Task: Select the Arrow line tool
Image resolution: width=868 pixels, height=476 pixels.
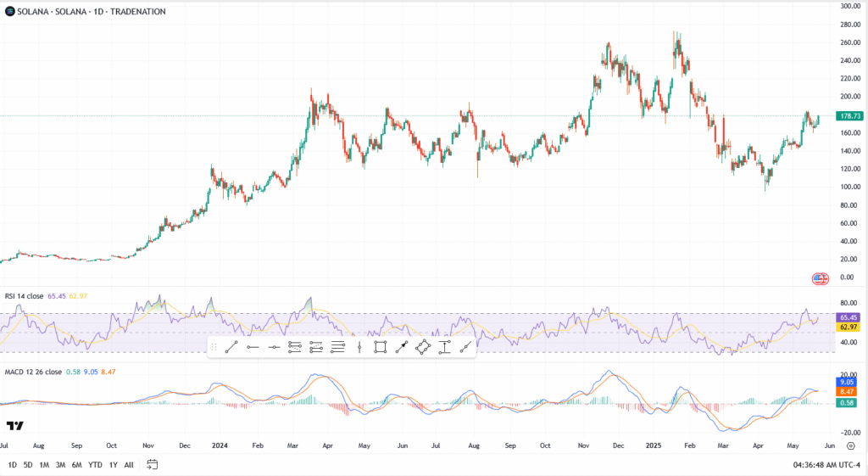Action: (402, 347)
